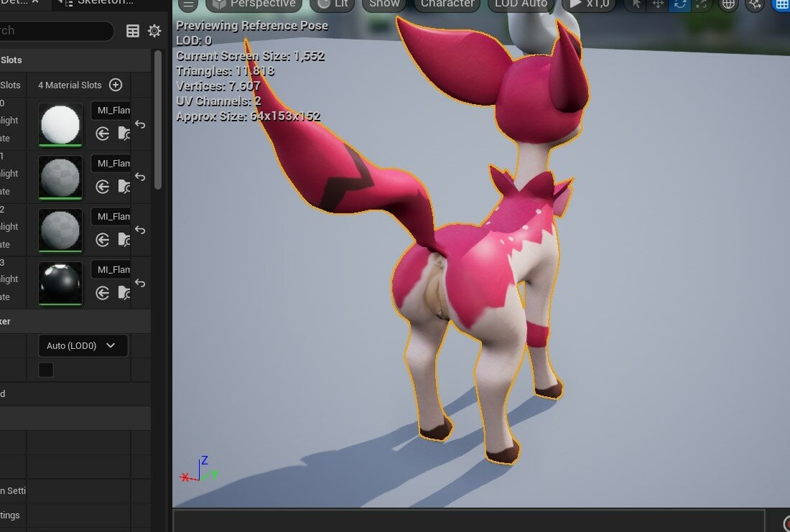Screen dimensions: 790x532
Task: Click the white material sphere thumbnail
Action: 60,124
